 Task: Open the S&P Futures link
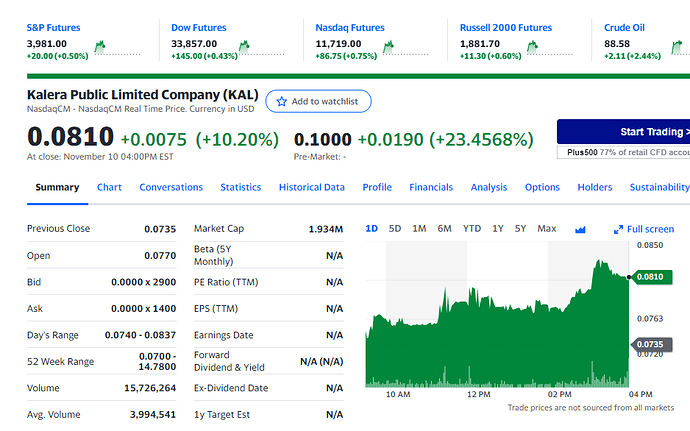(x=53, y=28)
